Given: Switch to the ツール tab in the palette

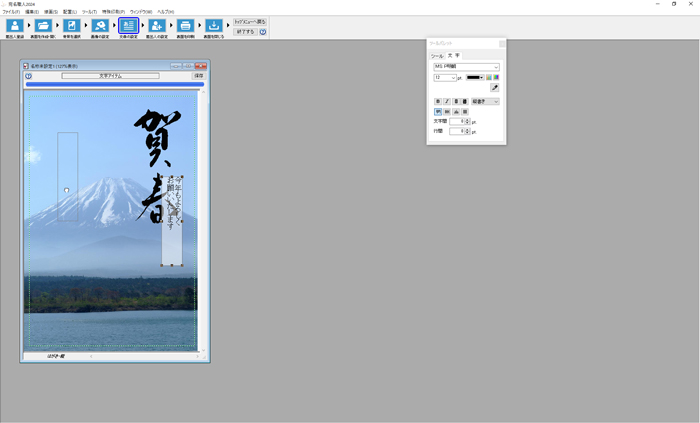Looking at the screenshot, I should click(x=437, y=56).
